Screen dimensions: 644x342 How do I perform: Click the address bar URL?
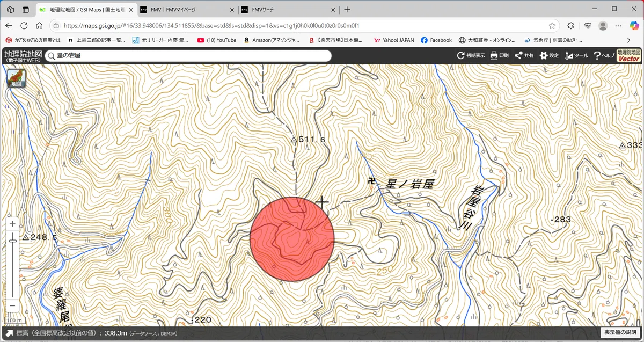211,25
